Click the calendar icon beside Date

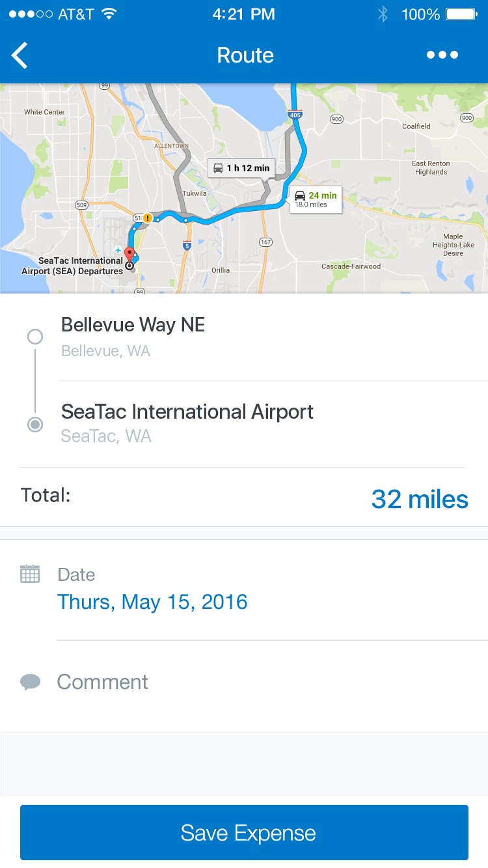(x=30, y=574)
